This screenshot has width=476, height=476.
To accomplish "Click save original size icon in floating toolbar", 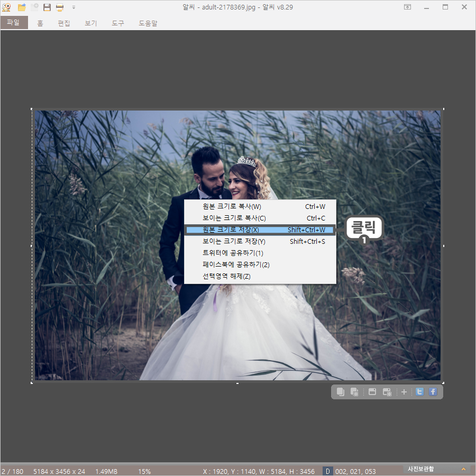I will pos(372,392).
